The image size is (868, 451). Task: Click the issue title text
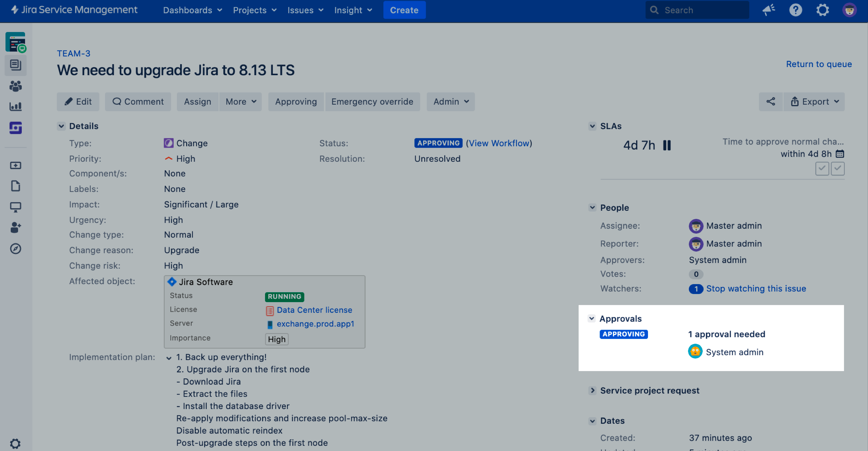click(176, 70)
